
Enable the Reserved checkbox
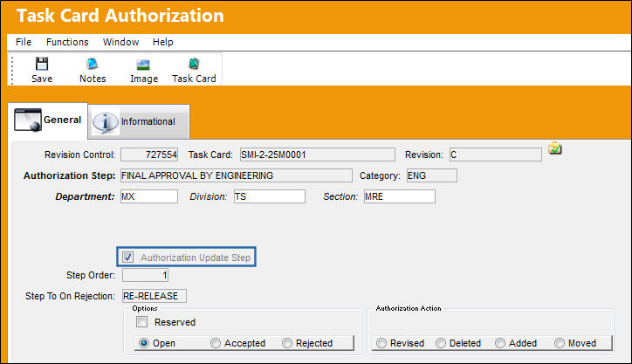(x=141, y=322)
